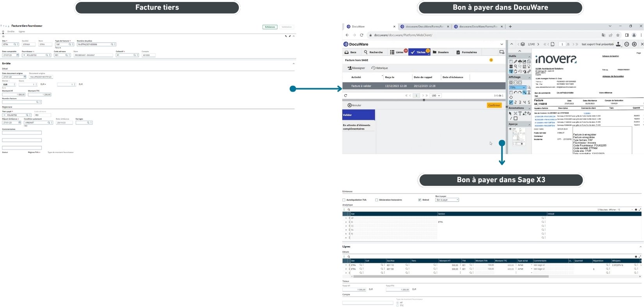The height and width of the screenshot is (307, 644).
Task: Click the print icon in Outils
Action: (520, 62)
